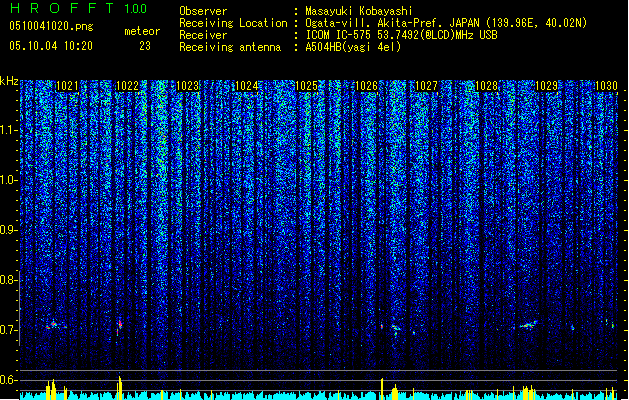Click the antenna text A504HB(yagi 4el)

(x=353, y=47)
